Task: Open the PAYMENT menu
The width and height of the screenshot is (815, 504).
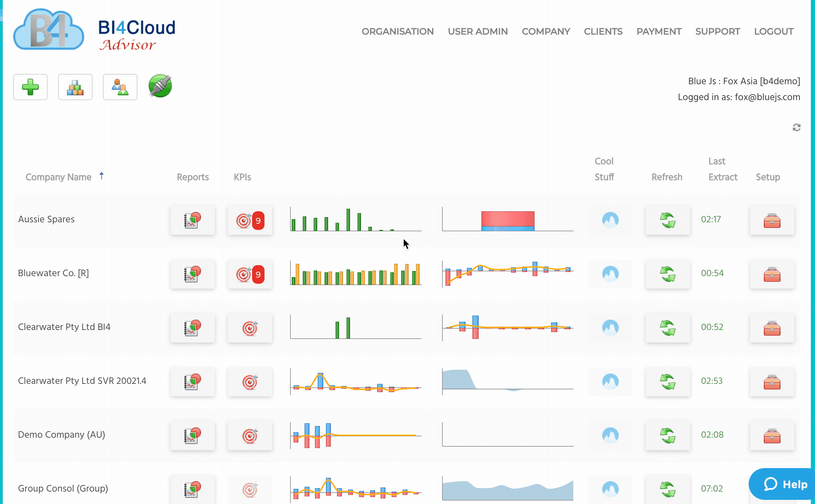Action: click(659, 31)
